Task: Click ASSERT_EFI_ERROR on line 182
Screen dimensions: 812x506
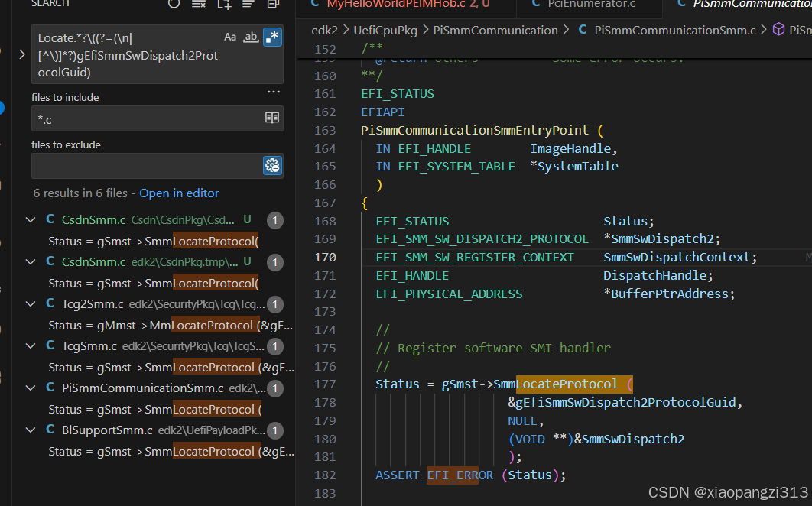Action: point(434,475)
